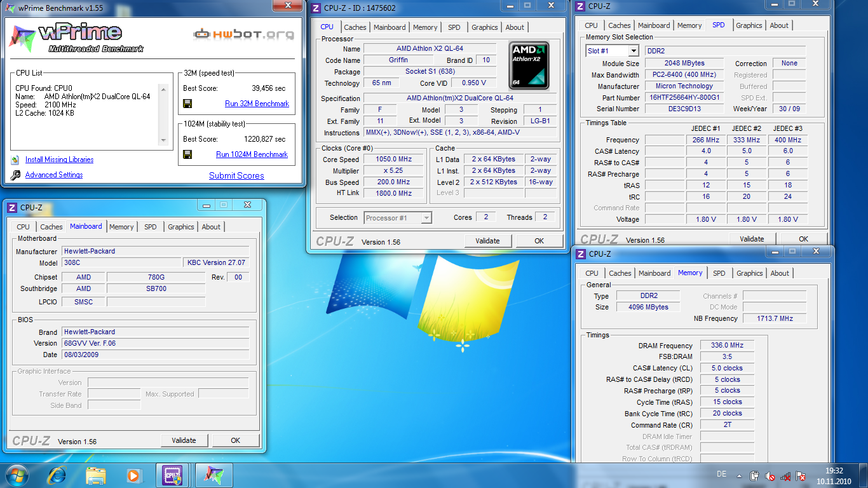Click the Code Name value Griffin
This screenshot has width=868, height=488.
coord(398,60)
